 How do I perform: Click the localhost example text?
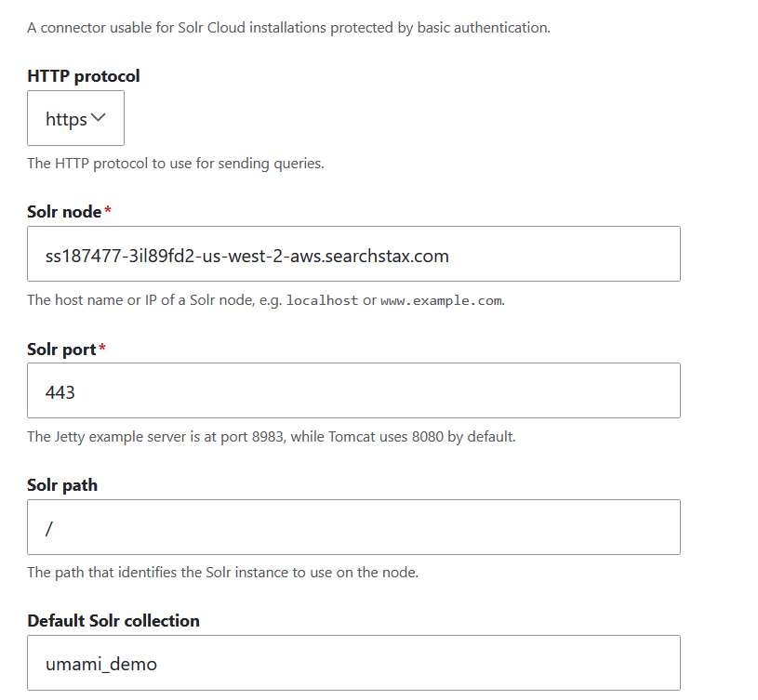click(322, 300)
